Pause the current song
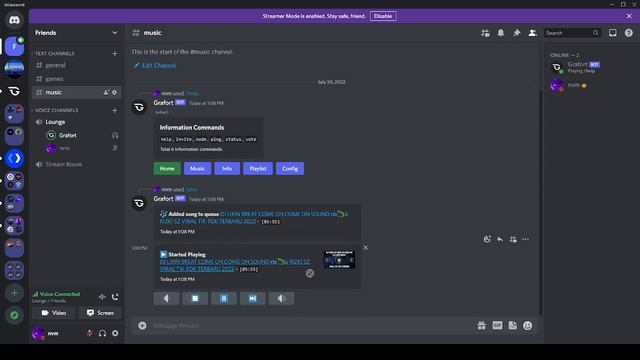Image resolution: width=640 pixels, height=360 pixels. [x=224, y=298]
